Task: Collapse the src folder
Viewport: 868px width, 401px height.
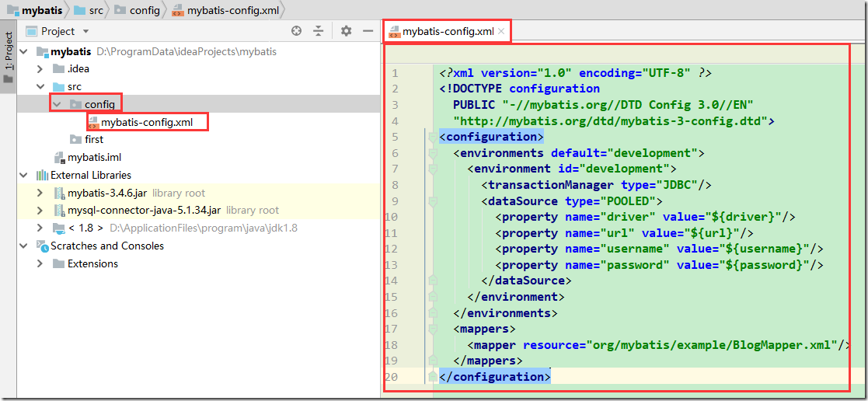Action: click(x=40, y=87)
